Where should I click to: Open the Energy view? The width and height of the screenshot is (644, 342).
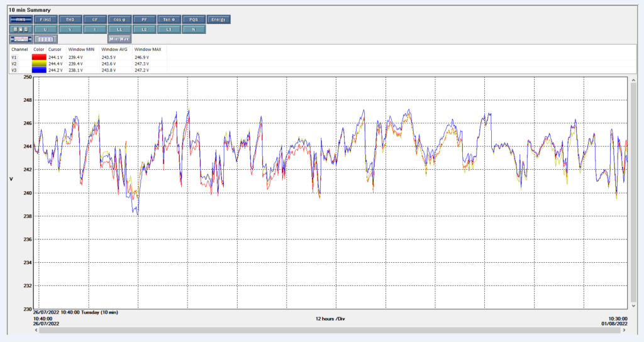click(218, 19)
